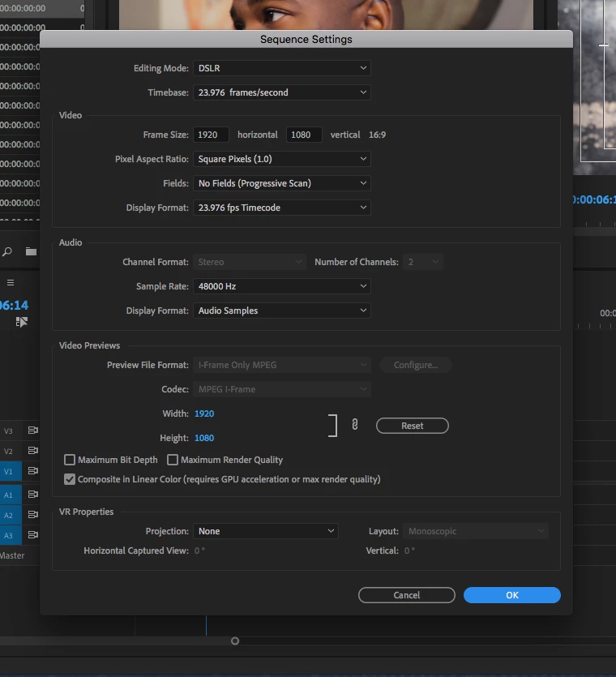616x677 pixels.
Task: Click the Reset preview size button
Action: 413,426
